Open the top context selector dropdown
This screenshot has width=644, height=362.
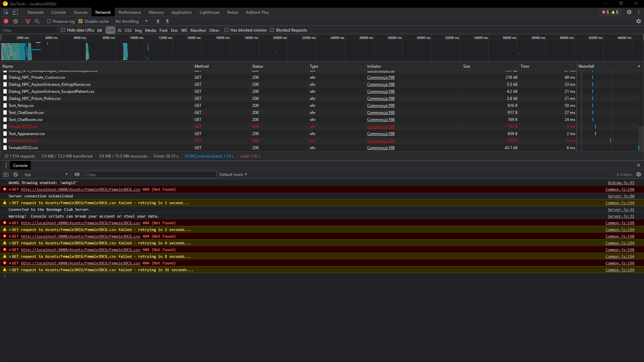pos(46,174)
